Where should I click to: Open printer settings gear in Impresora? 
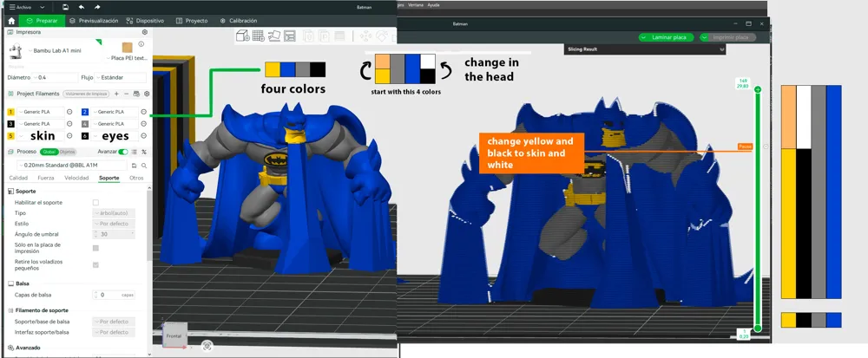pos(145,33)
